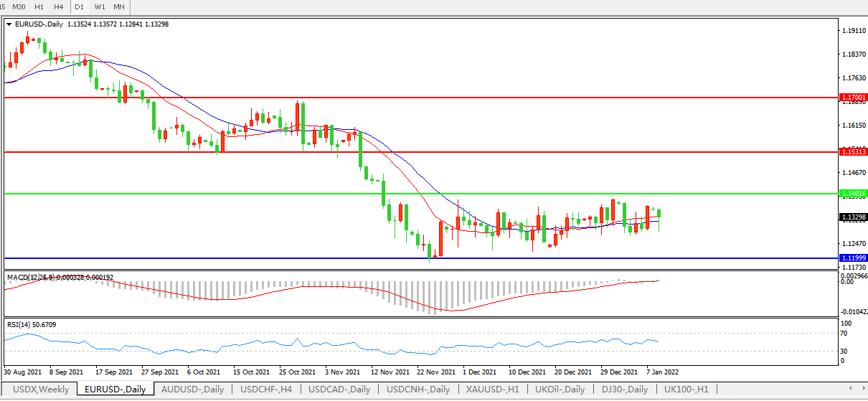Click the blue 1.11999 support level label
This screenshot has width=868, height=401.
point(854,258)
